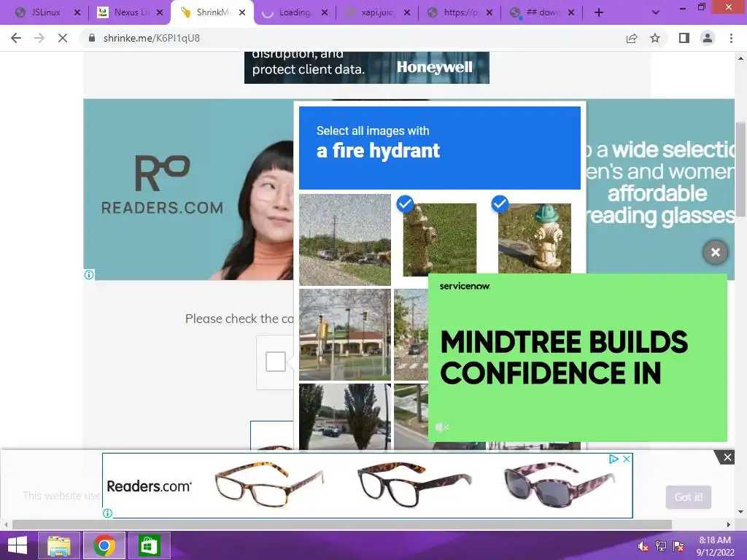Close the JSLinux tab
The height and width of the screenshot is (560, 747).
(77, 13)
